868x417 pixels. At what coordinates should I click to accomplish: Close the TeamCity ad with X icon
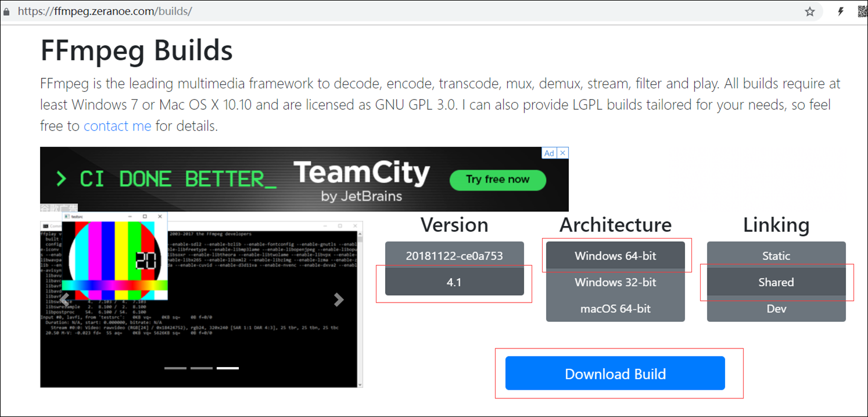coord(562,153)
